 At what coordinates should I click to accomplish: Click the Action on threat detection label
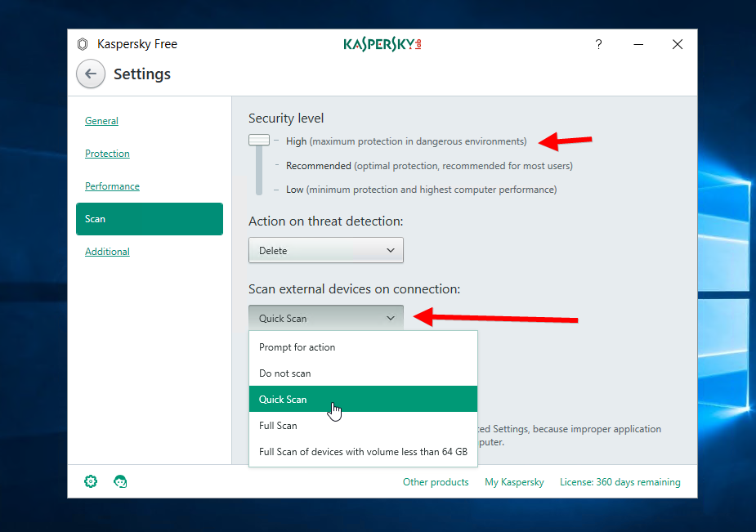pos(326,221)
